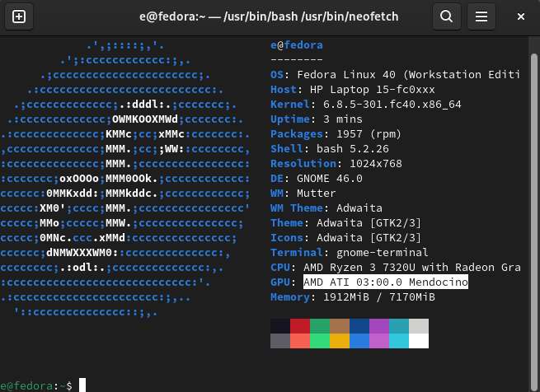Select the e@fedora header in neofetch output
The height and width of the screenshot is (392, 540).
point(297,45)
